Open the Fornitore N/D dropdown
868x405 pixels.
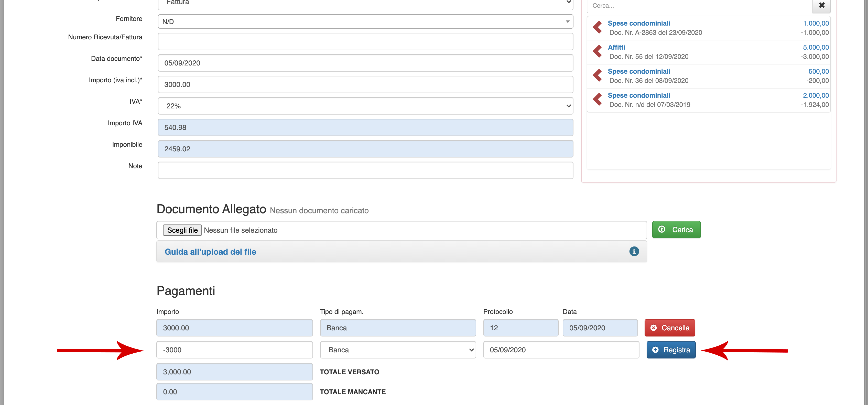(x=365, y=21)
